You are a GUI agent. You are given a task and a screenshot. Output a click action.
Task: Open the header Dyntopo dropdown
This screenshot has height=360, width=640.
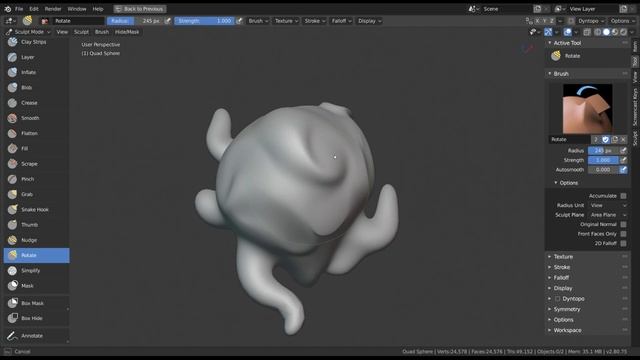tap(591, 21)
